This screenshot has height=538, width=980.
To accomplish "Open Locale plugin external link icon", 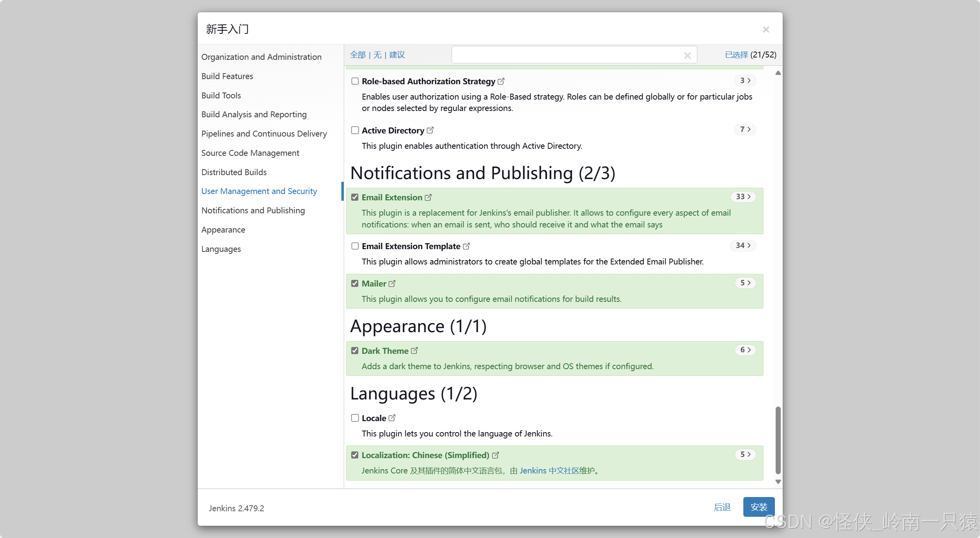I will pos(392,418).
